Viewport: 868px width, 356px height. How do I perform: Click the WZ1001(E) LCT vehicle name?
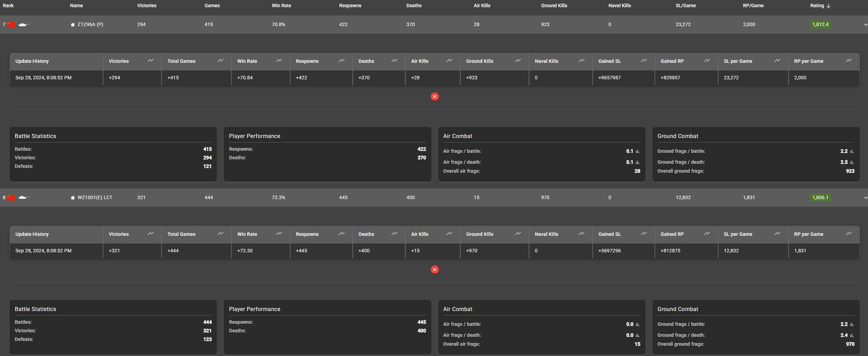tap(95, 197)
